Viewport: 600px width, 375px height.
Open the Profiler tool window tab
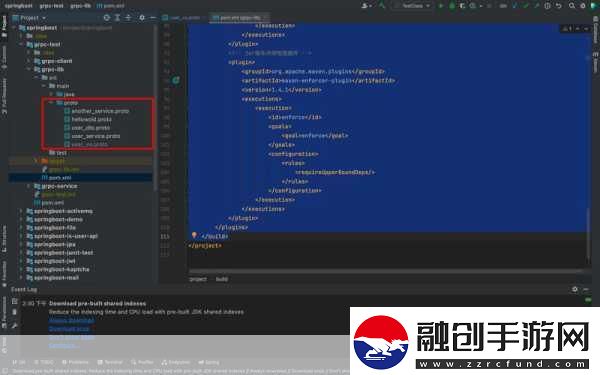click(x=142, y=362)
